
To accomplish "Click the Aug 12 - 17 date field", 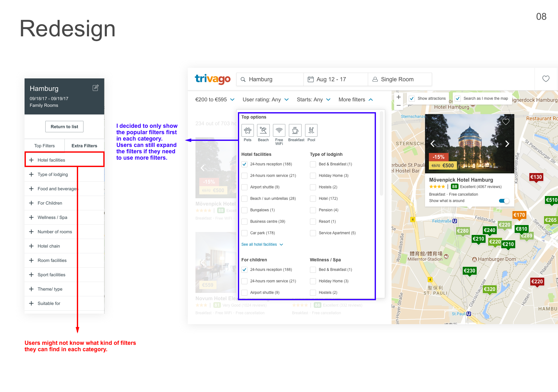I will coord(336,79).
